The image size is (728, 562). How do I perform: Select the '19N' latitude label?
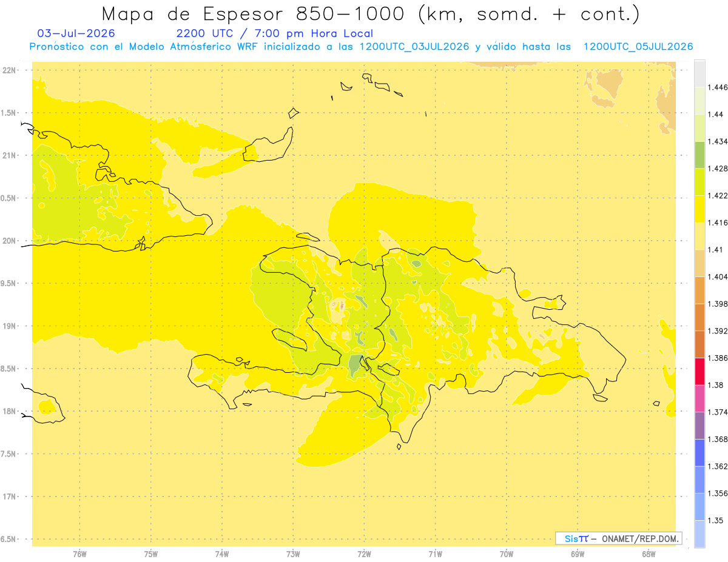(9, 326)
